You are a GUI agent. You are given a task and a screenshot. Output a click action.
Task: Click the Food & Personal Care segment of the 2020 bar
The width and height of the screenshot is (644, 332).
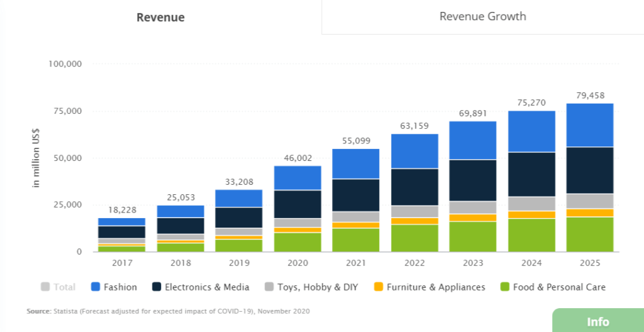[x=297, y=243]
